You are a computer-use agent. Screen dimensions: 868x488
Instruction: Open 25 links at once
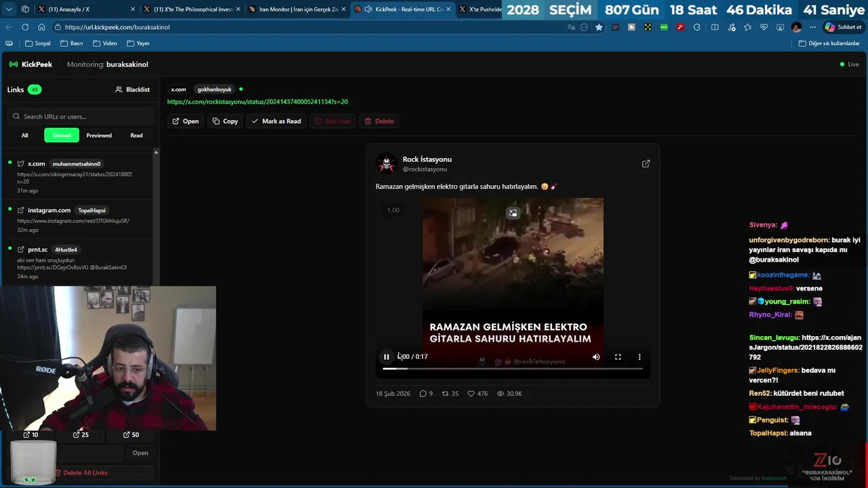pos(81,434)
